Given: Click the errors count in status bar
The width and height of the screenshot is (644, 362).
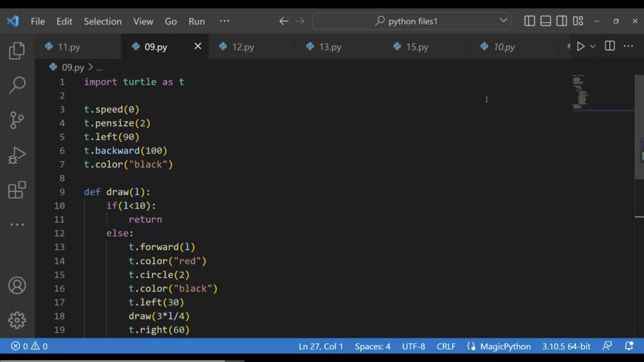Looking at the screenshot, I should [x=19, y=346].
